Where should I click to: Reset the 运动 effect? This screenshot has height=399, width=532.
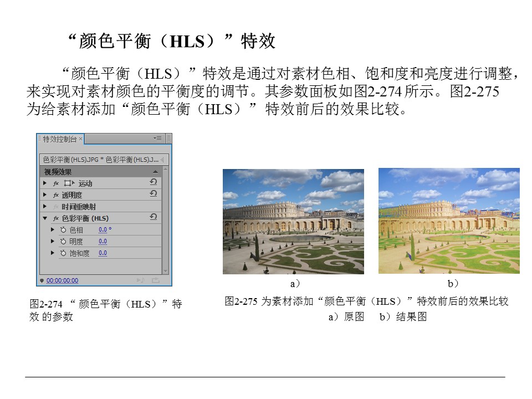[x=154, y=182]
